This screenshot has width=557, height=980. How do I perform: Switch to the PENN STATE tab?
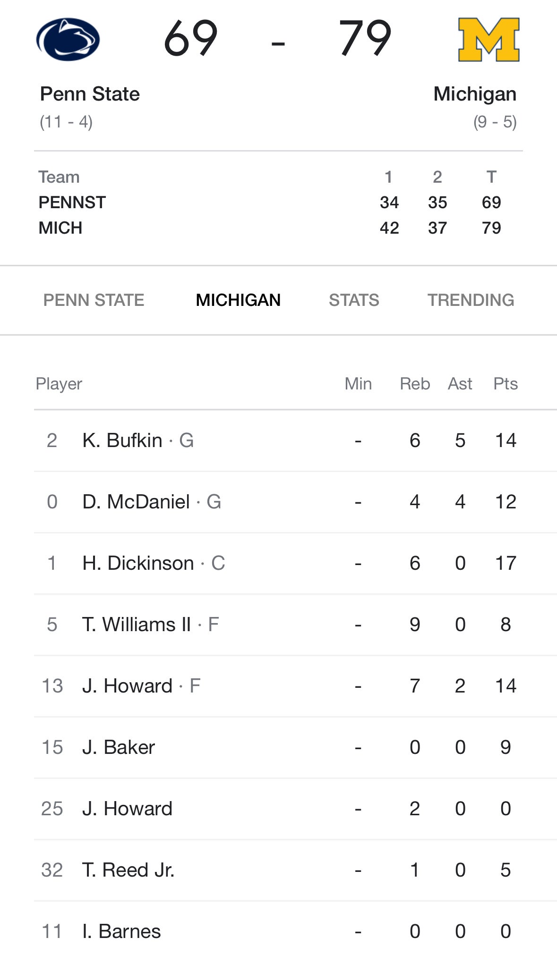tap(94, 300)
